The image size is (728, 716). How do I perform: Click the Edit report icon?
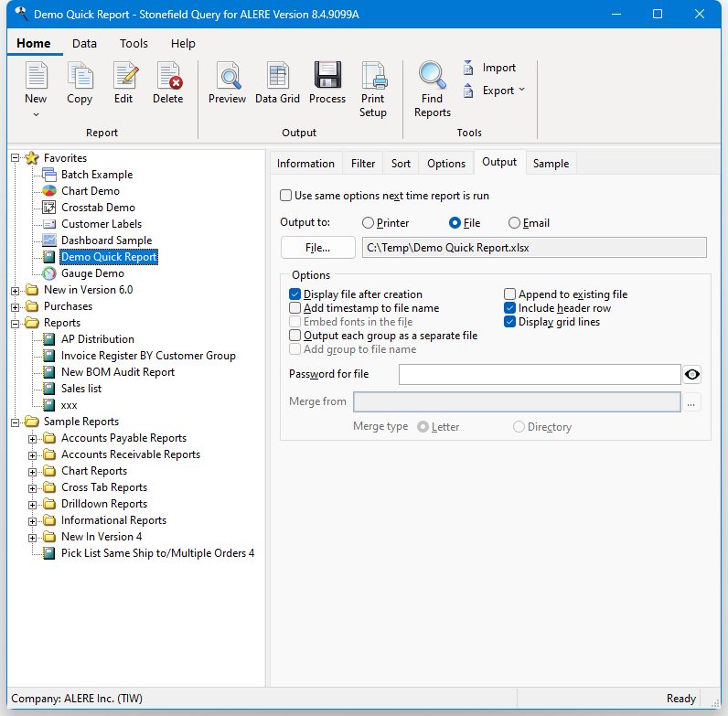[125, 75]
